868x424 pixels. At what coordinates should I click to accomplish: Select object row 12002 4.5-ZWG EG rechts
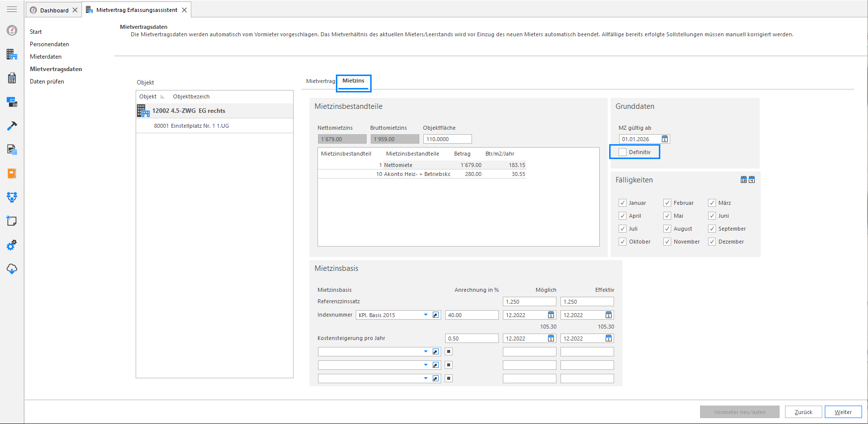(215, 111)
